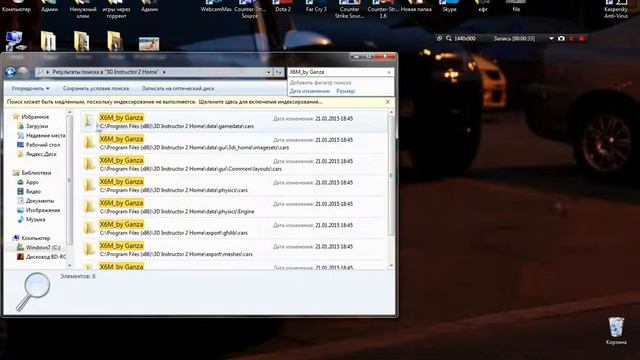Select X6M_by Ganza in 3di_home\imagesets\cars

(233, 143)
